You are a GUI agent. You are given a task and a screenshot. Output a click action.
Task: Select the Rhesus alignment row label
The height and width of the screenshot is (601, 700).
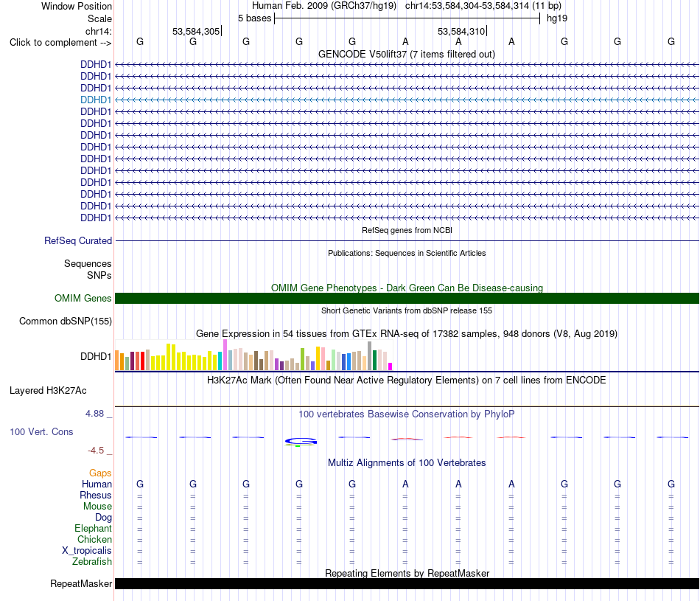click(x=96, y=495)
